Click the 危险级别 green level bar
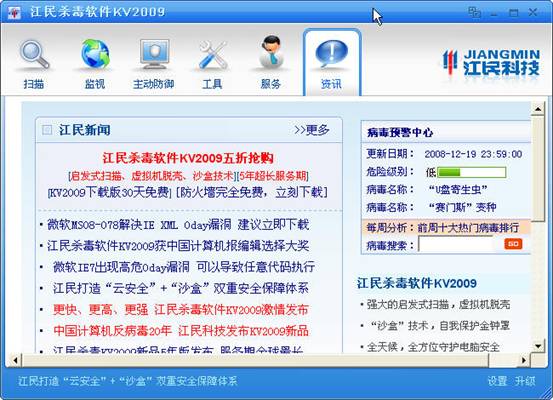Image resolution: width=553 pixels, height=400 pixels. pos(472,172)
